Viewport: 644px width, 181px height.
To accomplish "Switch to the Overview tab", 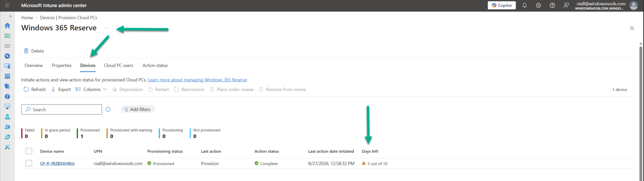I will click(33, 65).
